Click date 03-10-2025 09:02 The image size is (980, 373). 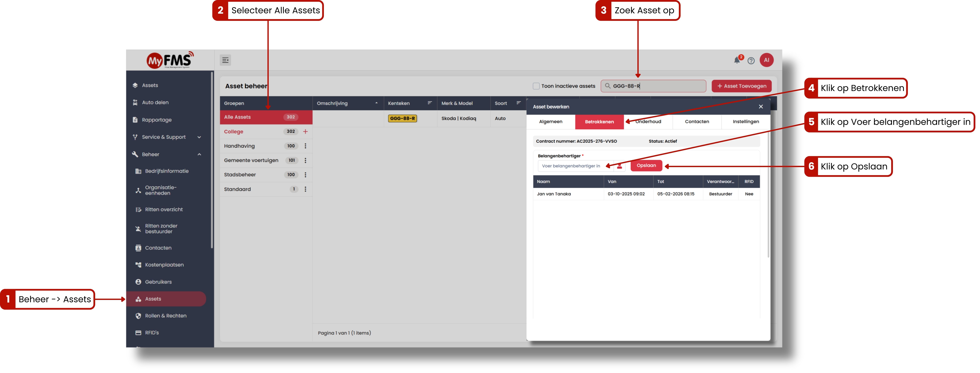click(626, 194)
